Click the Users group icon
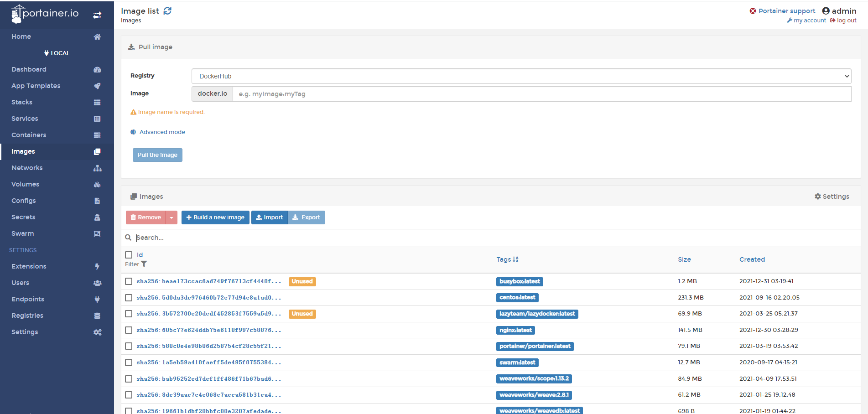 pos(97,283)
